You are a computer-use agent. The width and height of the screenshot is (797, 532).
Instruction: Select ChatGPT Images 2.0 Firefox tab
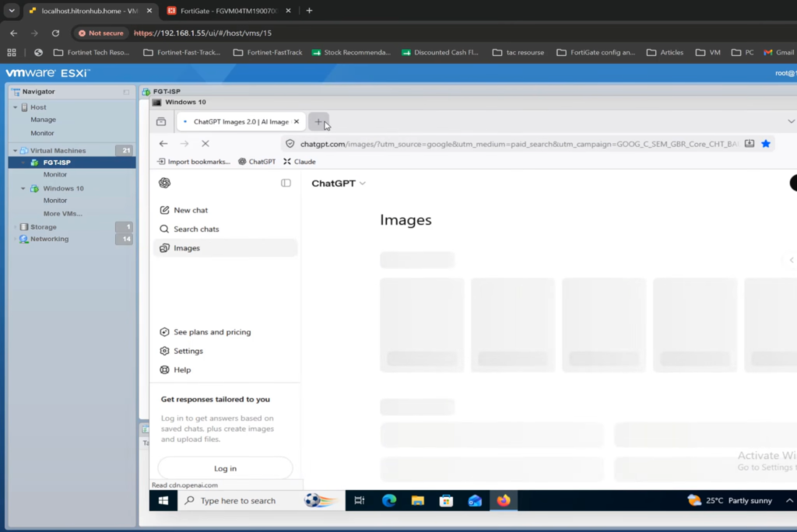point(241,122)
